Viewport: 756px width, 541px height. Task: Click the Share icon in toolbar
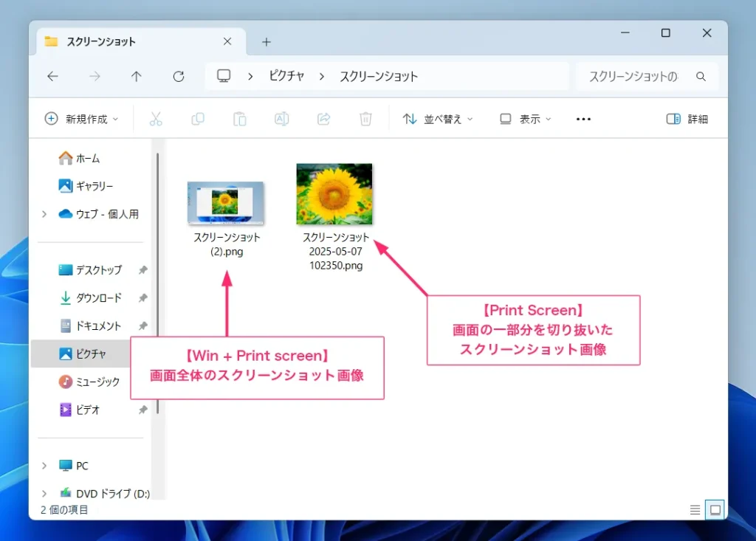[323, 119]
